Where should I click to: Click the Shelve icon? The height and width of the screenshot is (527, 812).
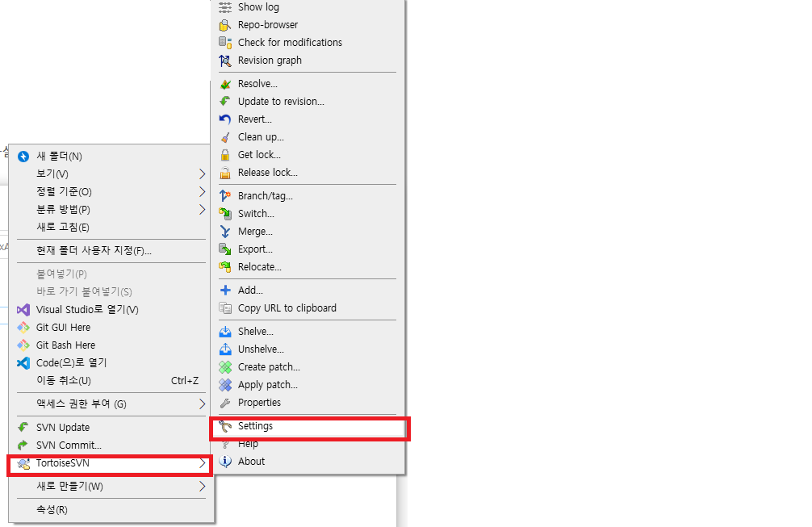224,332
